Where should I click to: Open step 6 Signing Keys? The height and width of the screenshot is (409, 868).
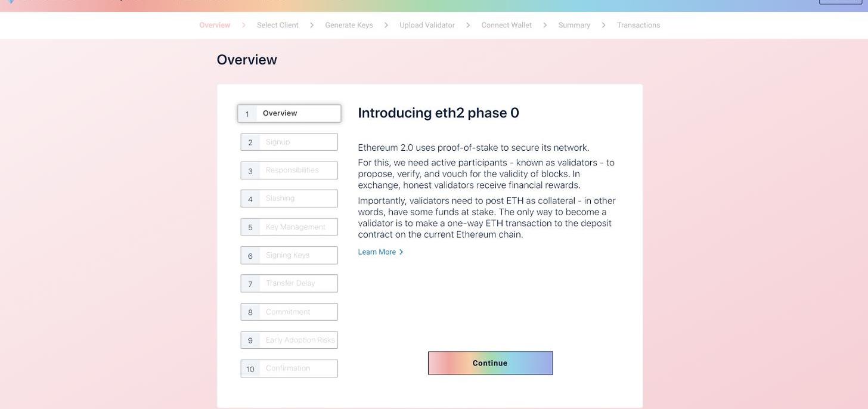(x=289, y=255)
